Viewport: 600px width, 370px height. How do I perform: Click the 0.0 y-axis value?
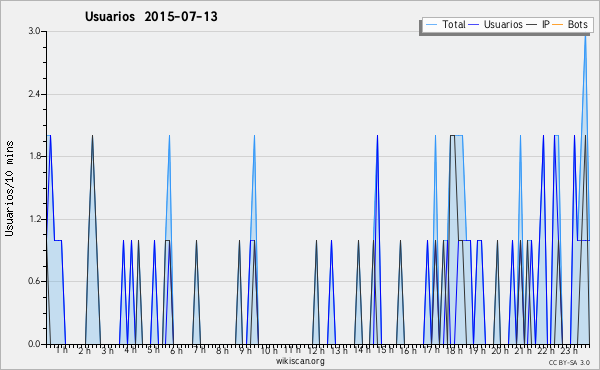coord(34,344)
